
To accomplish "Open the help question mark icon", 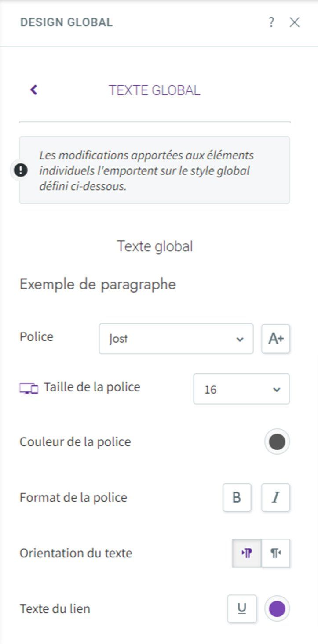I will (271, 22).
